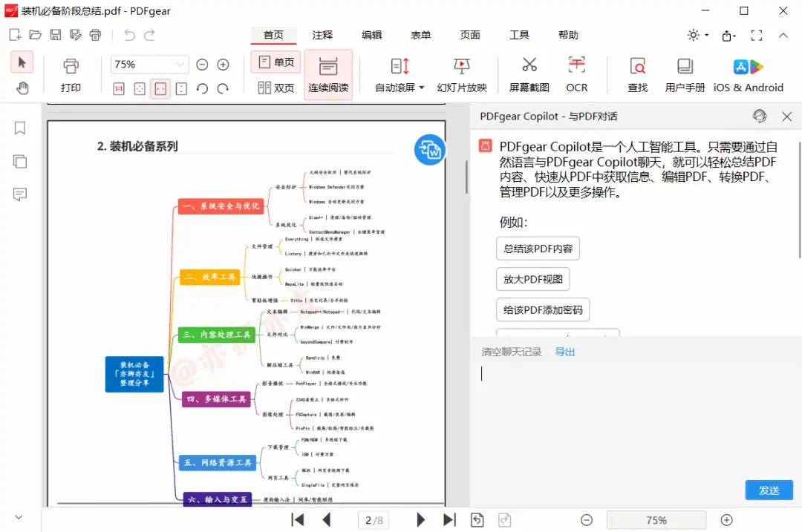This screenshot has height=532, width=802.
Task: Start 幻灯片放映 slideshow
Action: tap(462, 75)
